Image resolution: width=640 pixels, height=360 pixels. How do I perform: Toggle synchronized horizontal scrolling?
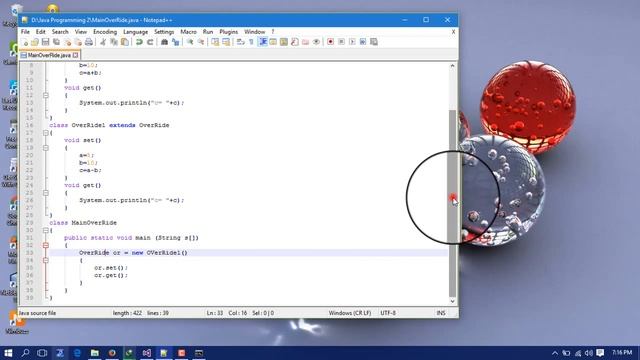[x=226, y=42]
